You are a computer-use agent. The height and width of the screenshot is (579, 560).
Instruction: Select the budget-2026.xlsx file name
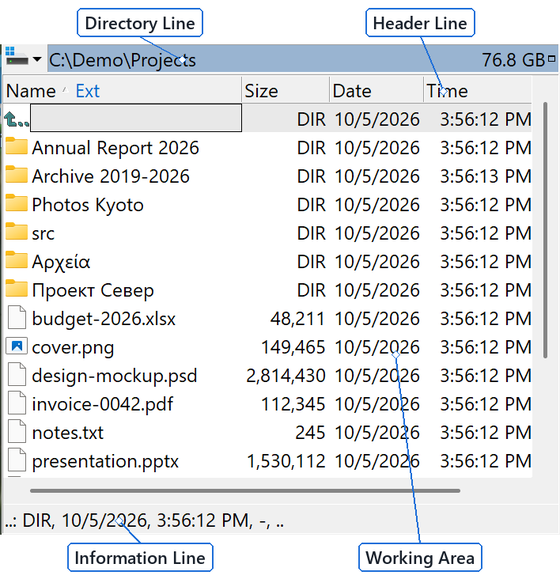click(104, 319)
